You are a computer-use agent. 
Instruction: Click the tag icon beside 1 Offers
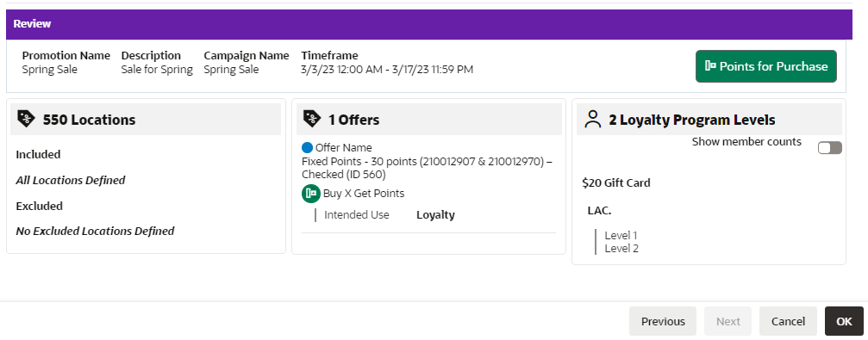pyautogui.click(x=312, y=119)
